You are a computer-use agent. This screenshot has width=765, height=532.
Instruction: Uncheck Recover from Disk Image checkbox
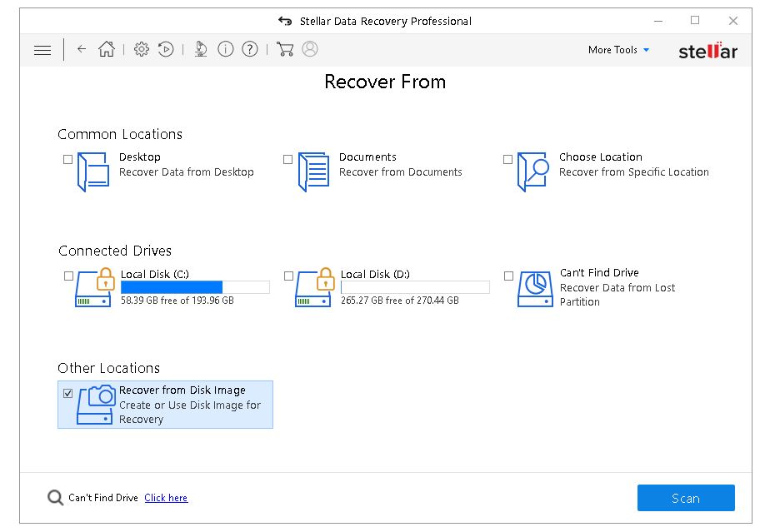(67, 393)
